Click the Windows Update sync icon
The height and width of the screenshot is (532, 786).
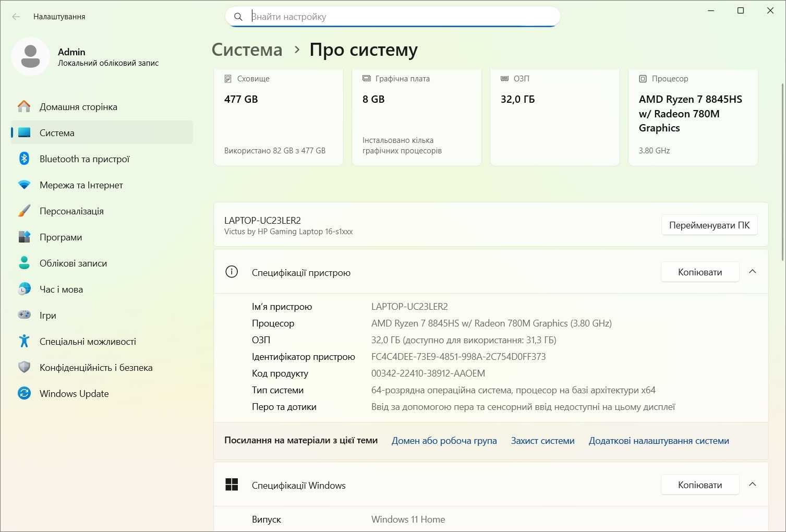pos(24,393)
